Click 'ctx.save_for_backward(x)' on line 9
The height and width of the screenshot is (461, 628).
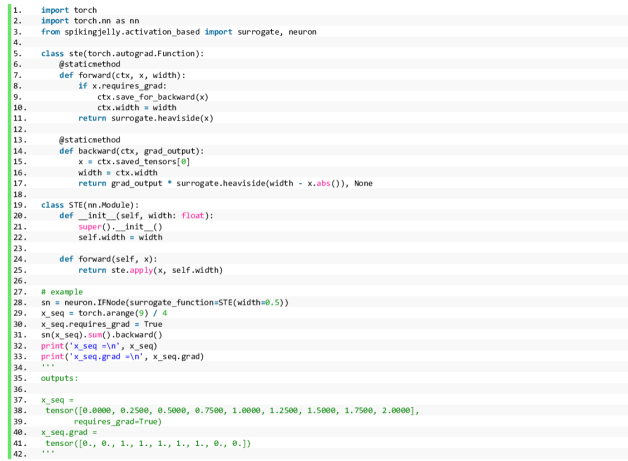click(153, 97)
